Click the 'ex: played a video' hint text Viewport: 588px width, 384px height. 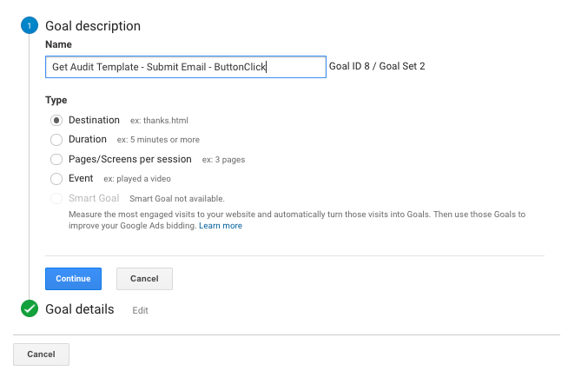(x=137, y=179)
